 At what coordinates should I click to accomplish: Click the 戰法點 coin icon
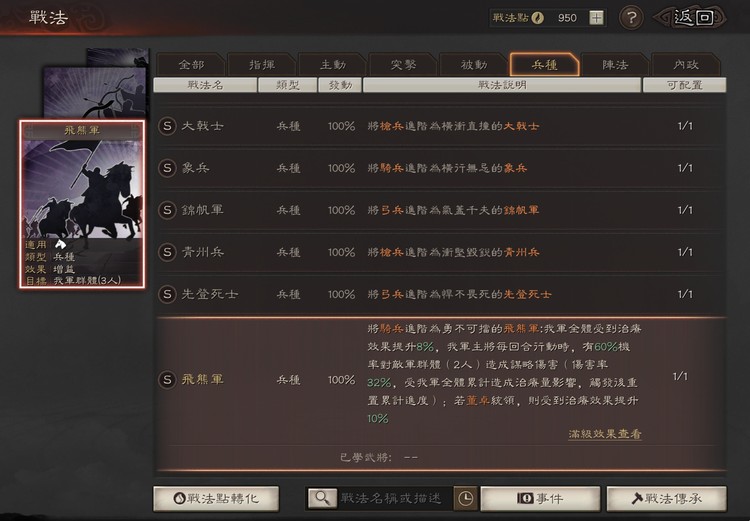(x=538, y=18)
